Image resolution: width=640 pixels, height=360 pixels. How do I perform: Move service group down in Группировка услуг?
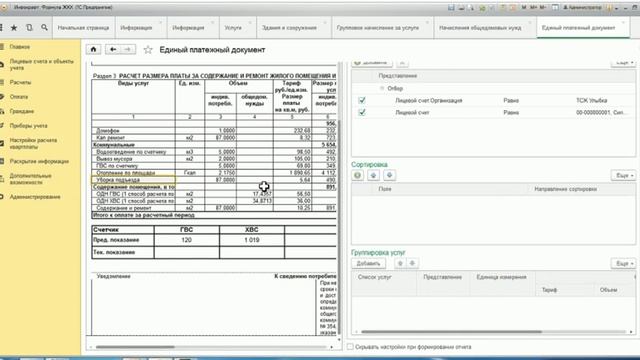[x=412, y=263]
